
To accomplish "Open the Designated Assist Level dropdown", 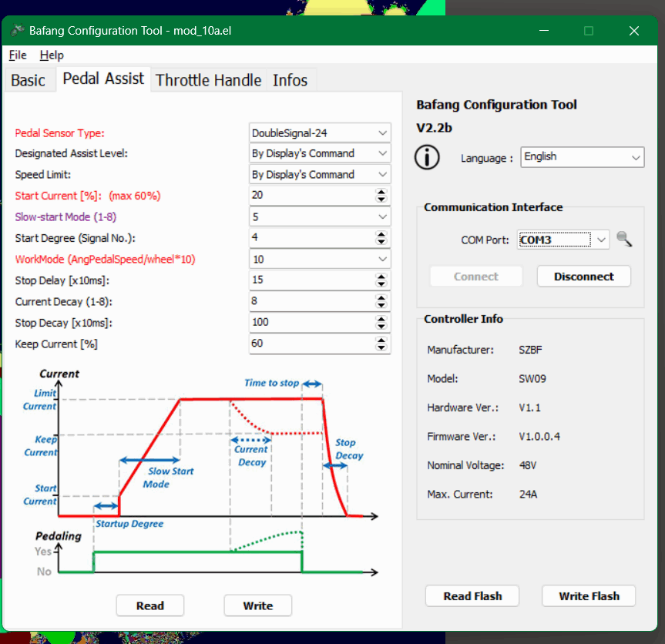I will click(x=320, y=153).
